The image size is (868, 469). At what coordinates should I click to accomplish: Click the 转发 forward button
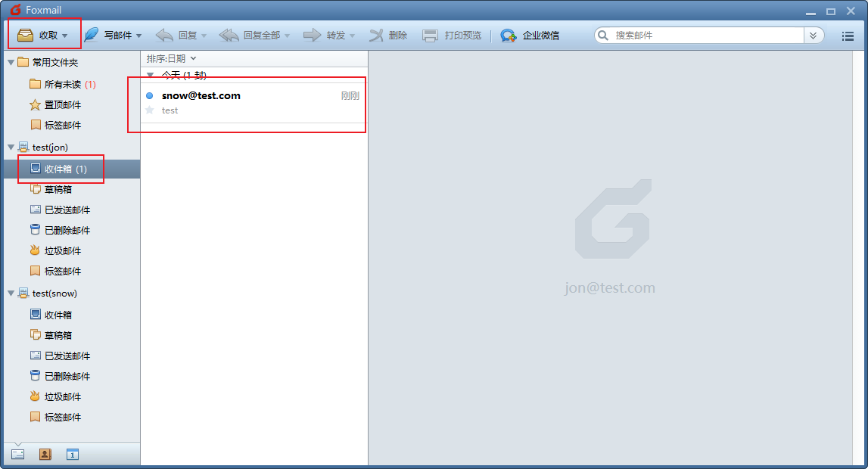(325, 35)
